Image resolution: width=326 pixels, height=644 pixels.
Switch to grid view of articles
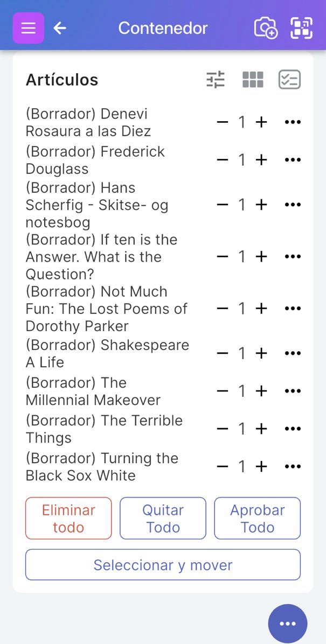pyautogui.click(x=253, y=80)
